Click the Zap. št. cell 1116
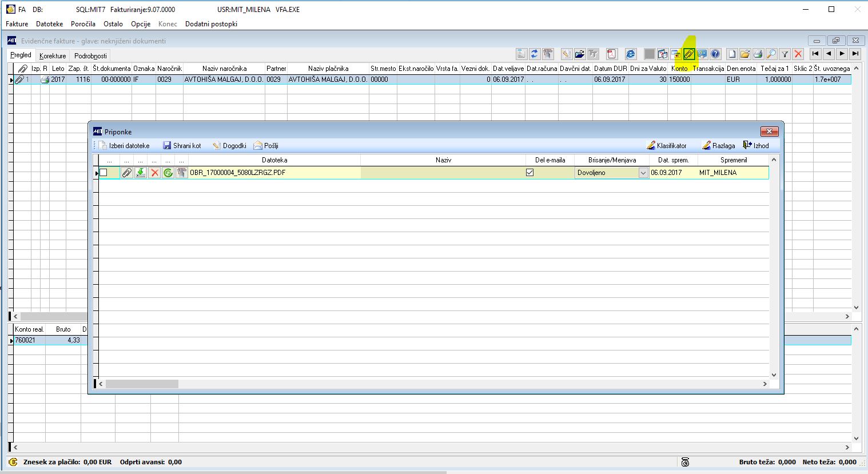Viewport: 868px width, 474px height. point(79,79)
